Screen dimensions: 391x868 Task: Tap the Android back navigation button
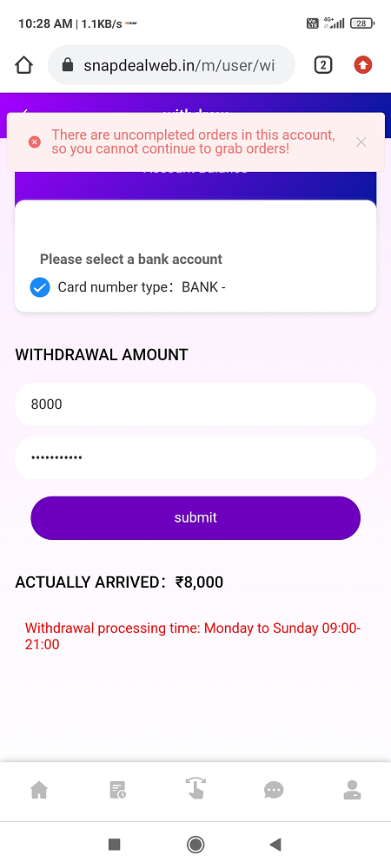pos(275,845)
